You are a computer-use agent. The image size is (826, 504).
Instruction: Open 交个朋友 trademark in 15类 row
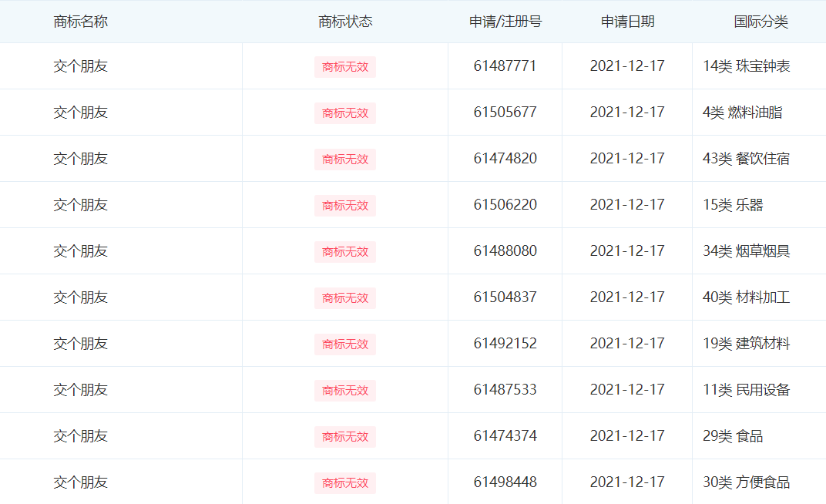point(81,204)
